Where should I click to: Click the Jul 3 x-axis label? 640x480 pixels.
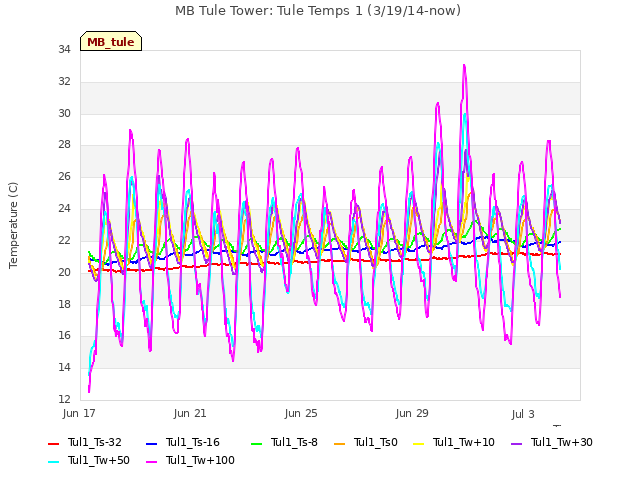click(523, 414)
